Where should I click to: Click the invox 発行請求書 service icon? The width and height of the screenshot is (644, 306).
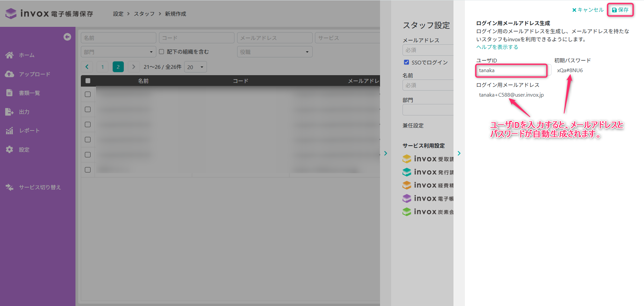pos(407,172)
